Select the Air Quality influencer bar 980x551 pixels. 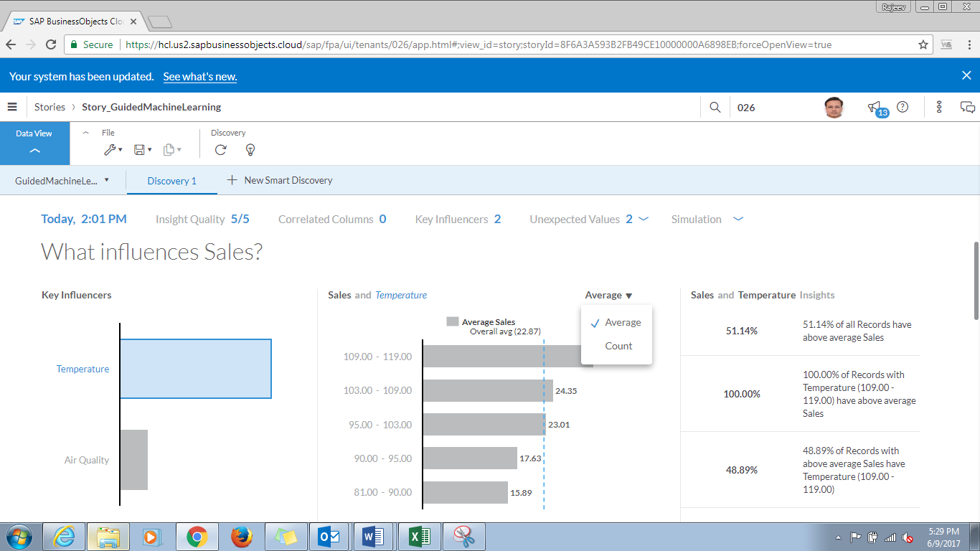tap(133, 460)
